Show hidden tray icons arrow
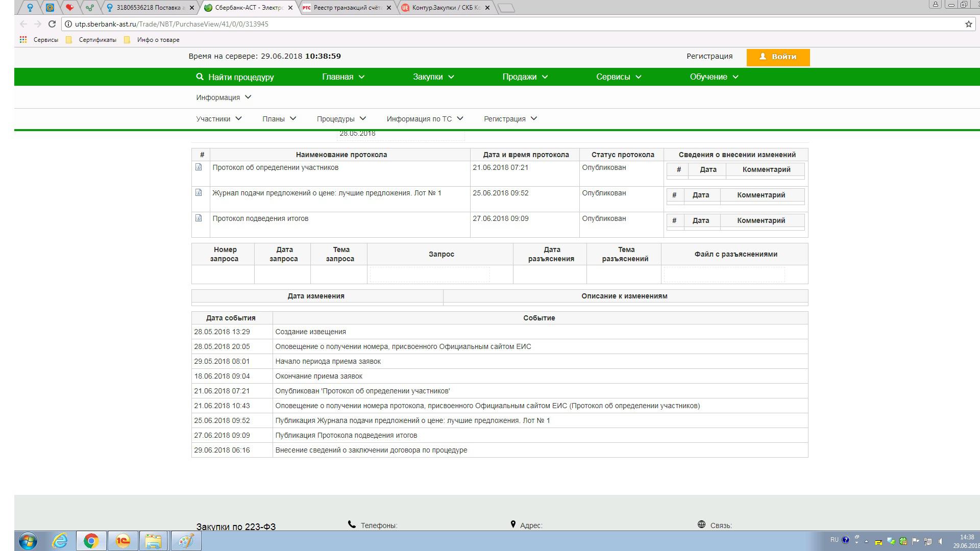The height and width of the screenshot is (551, 980). [866, 541]
